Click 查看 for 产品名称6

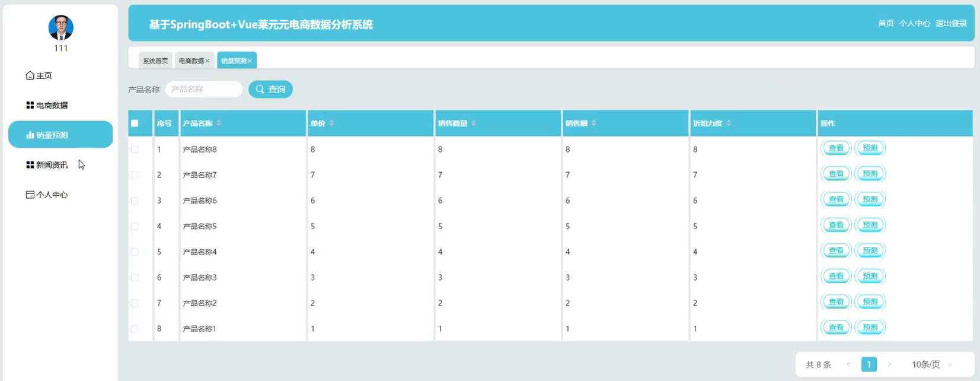tap(836, 199)
